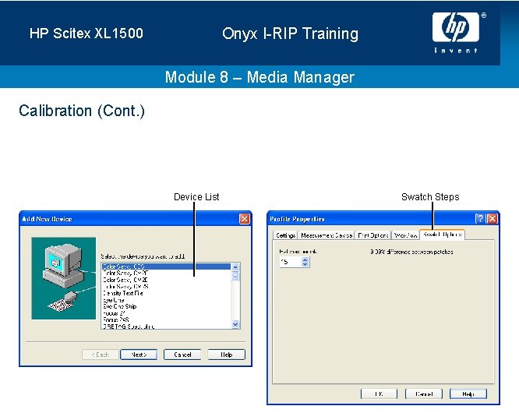Click Cancel in Profile Properties dialog
This screenshot has height=420, width=519.
click(424, 394)
